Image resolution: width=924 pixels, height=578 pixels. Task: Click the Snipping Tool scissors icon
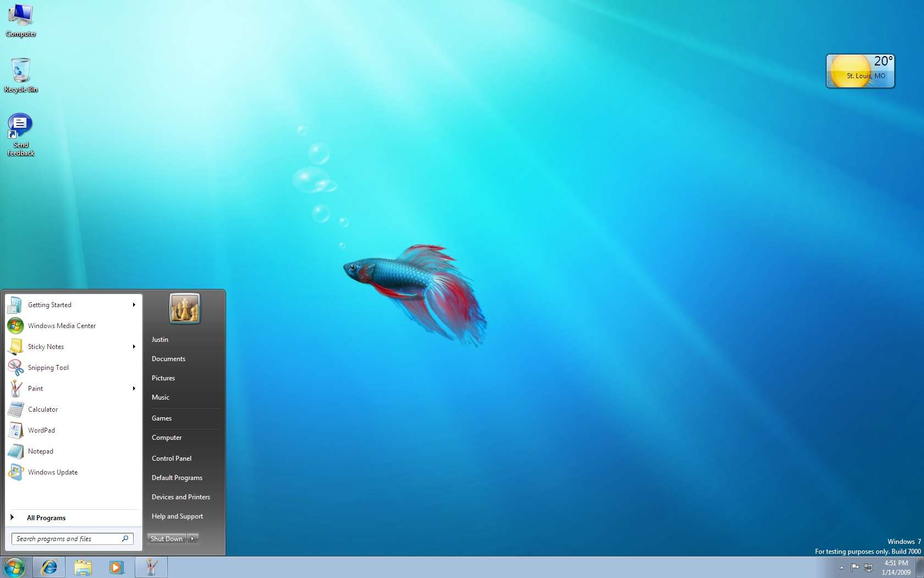15,368
